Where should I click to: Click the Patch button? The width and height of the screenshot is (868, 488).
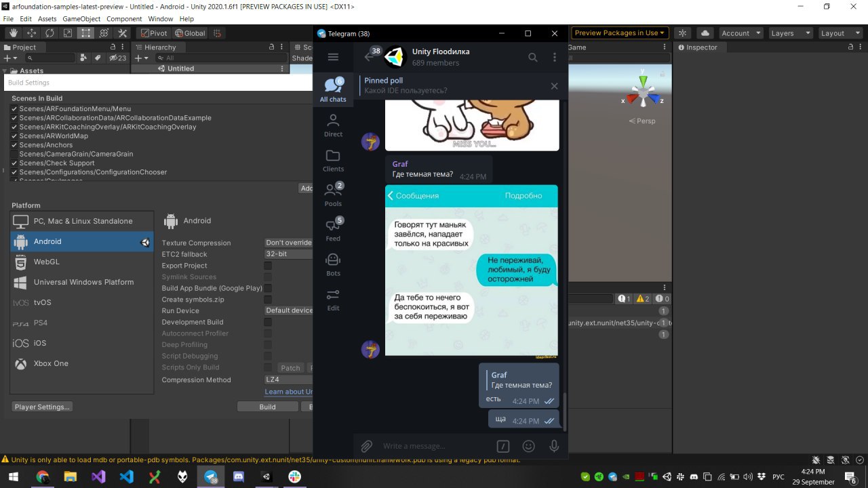290,368
